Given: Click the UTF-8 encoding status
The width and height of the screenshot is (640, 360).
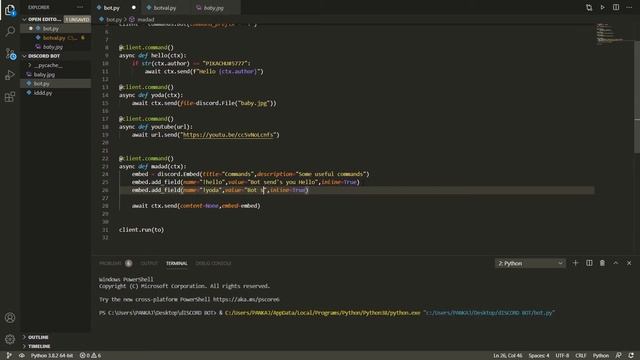Looking at the screenshot, I should coord(562,356).
